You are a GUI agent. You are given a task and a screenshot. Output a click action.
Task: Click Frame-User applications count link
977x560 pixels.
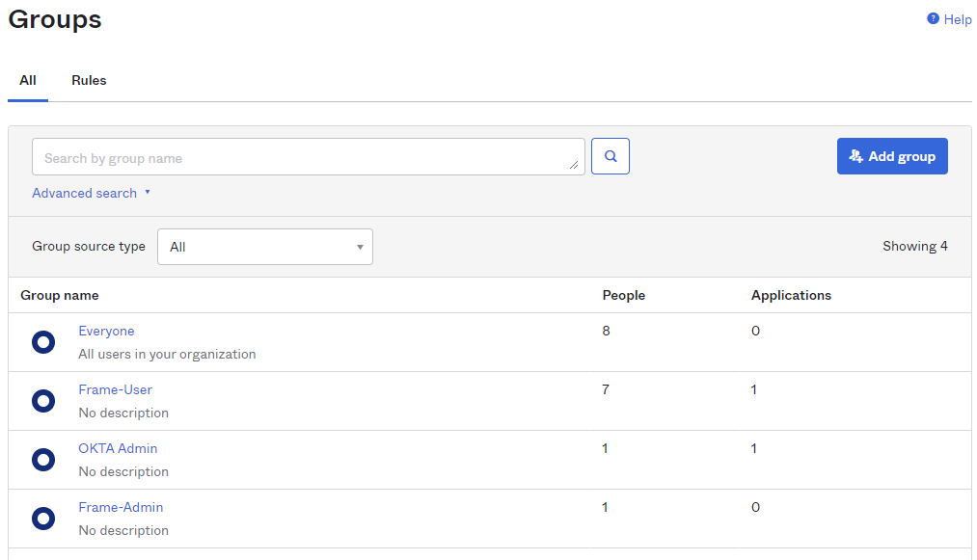coord(754,389)
